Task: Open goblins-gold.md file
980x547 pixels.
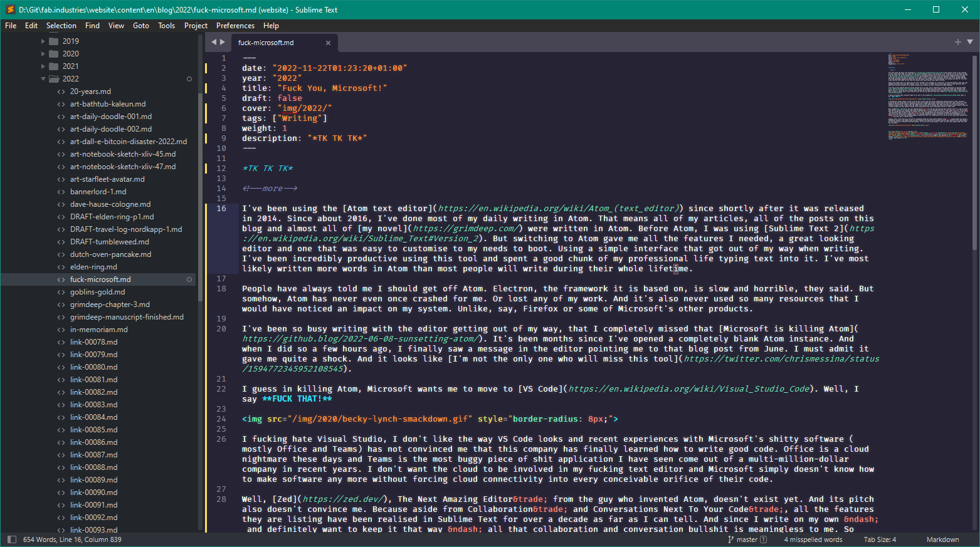Action: click(97, 292)
